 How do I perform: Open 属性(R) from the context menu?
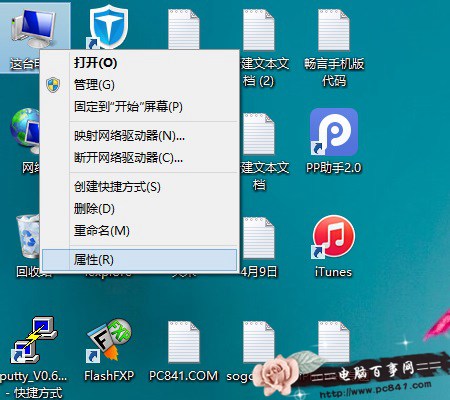click(139, 260)
